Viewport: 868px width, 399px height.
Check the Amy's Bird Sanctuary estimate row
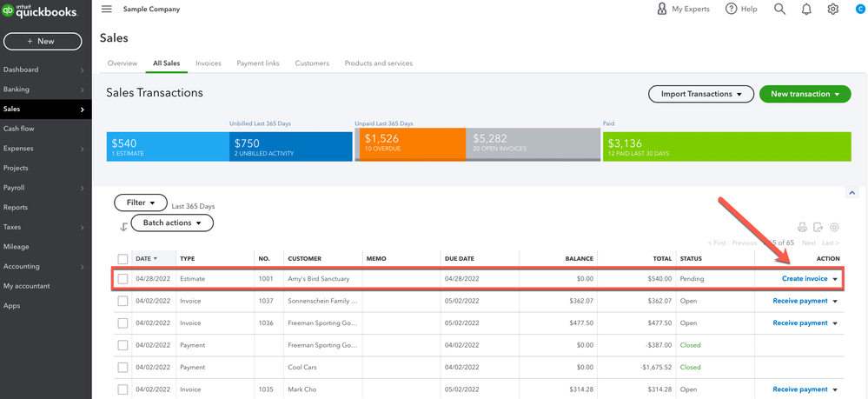coord(123,279)
